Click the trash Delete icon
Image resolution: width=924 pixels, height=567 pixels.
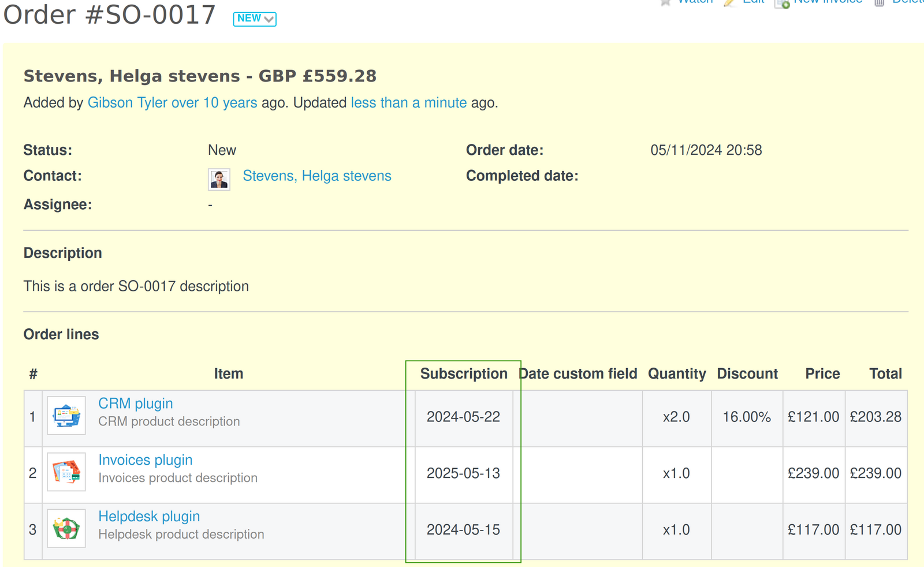tap(880, 3)
